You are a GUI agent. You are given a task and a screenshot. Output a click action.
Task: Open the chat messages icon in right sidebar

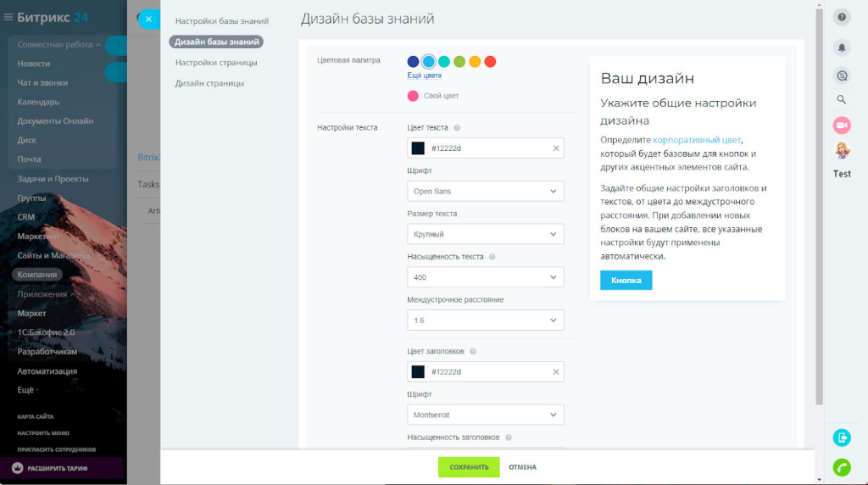pyautogui.click(x=842, y=75)
